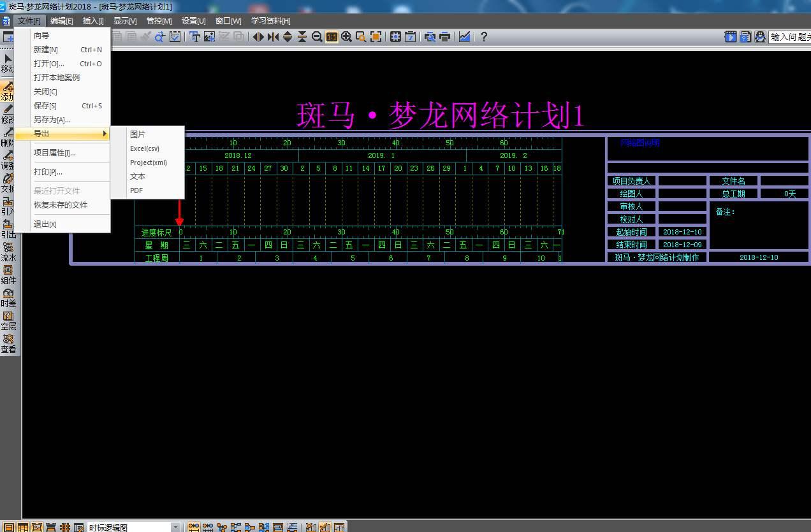Click the horizontal stretch arrows icon
The width and height of the screenshot is (811, 532).
[x=258, y=37]
